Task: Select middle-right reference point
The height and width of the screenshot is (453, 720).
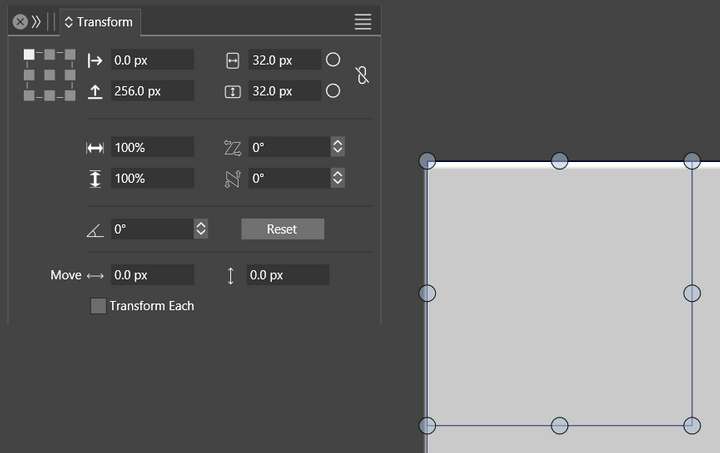Action: [x=70, y=75]
